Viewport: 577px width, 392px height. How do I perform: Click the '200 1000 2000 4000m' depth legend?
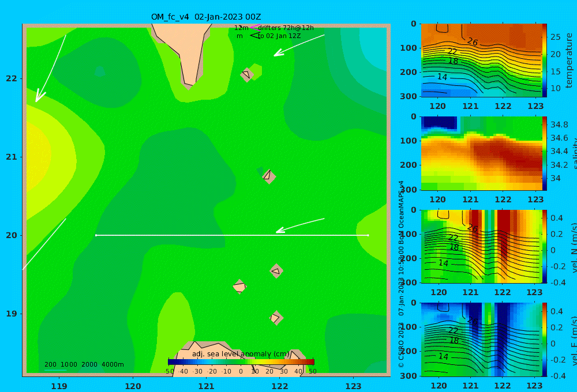coord(84,364)
